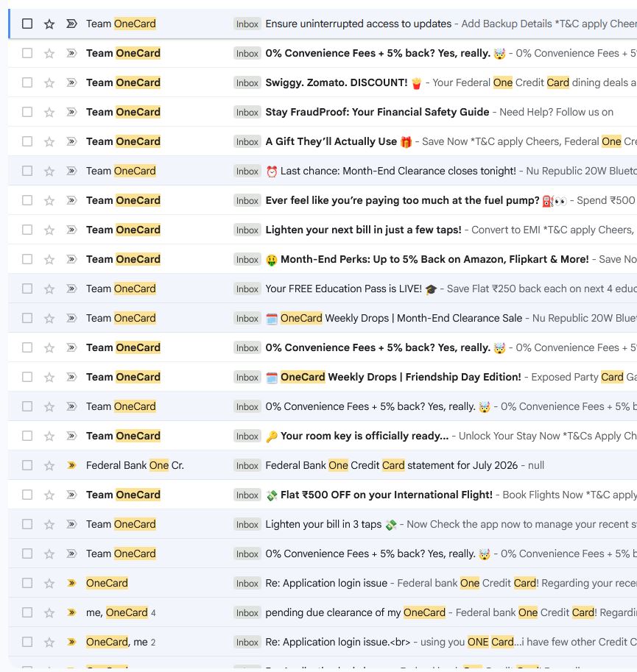The image size is (637, 672).
Task: Toggle importance marker on 'Your room key' email
Action: click(x=71, y=436)
